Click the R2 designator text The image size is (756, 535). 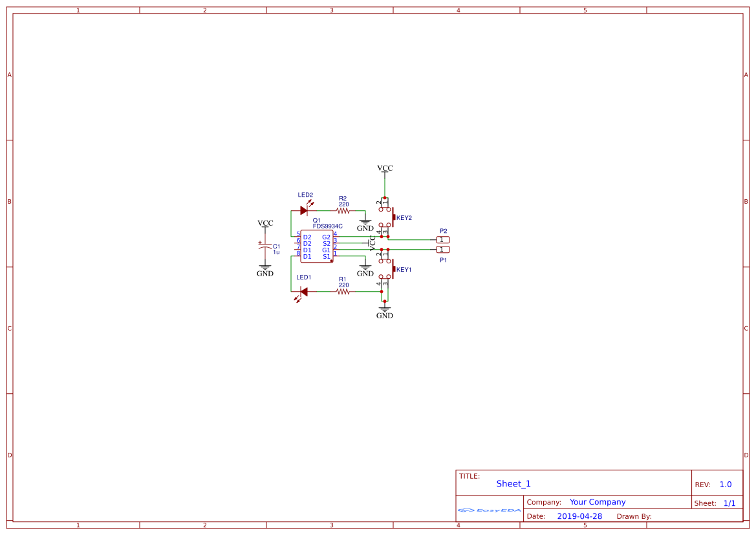343,198
